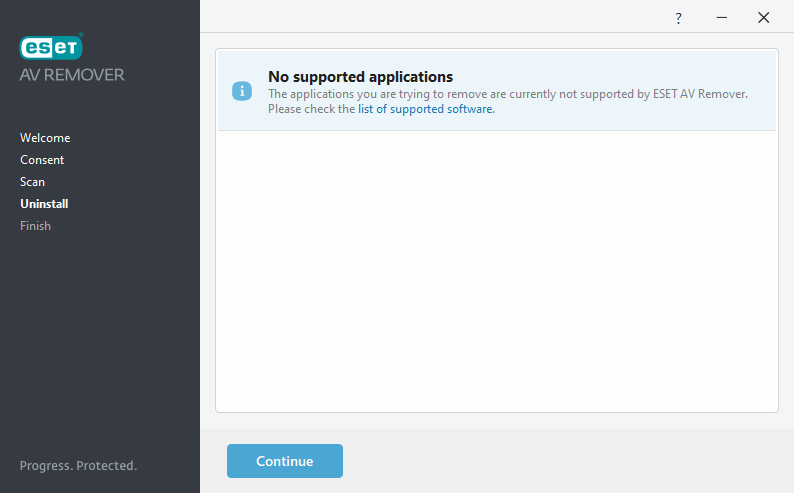
Task: Select the Scan step in sidebar
Action: [x=32, y=182]
